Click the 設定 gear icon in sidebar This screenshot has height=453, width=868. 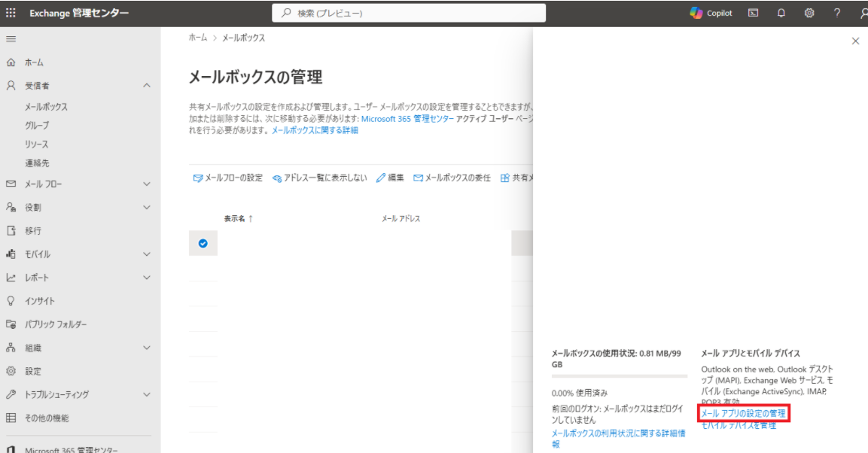click(x=11, y=371)
